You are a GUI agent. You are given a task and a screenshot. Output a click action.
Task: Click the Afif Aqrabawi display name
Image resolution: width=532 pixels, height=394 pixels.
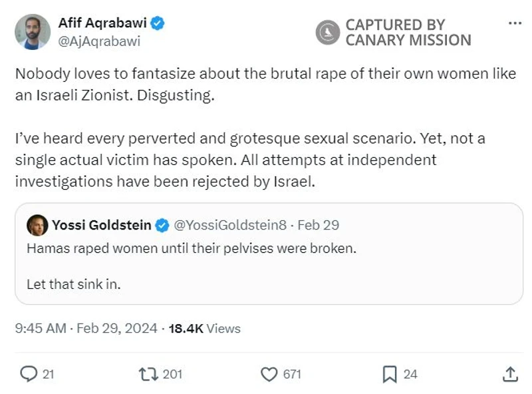click(x=102, y=23)
